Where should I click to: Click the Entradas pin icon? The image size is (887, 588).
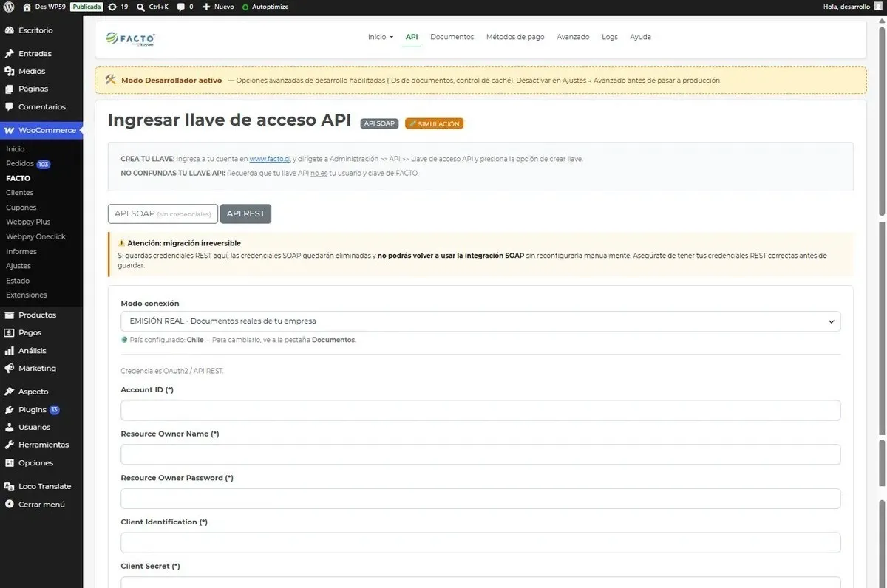(10, 54)
